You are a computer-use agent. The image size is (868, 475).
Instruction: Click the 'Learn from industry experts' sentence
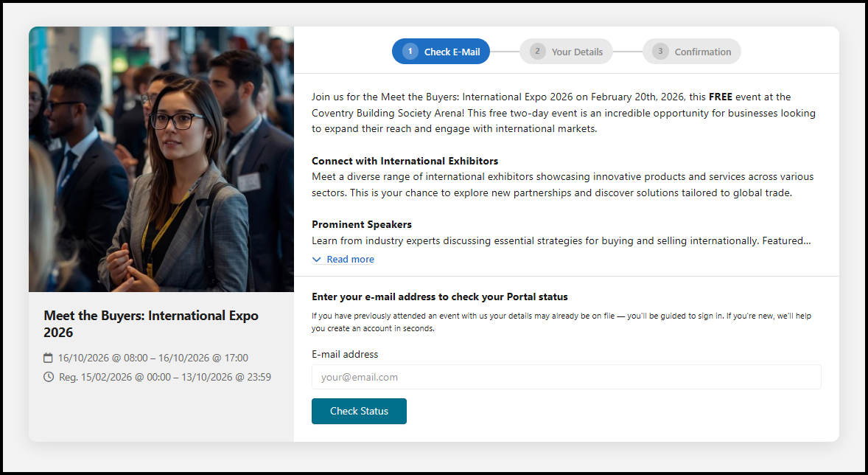click(561, 240)
